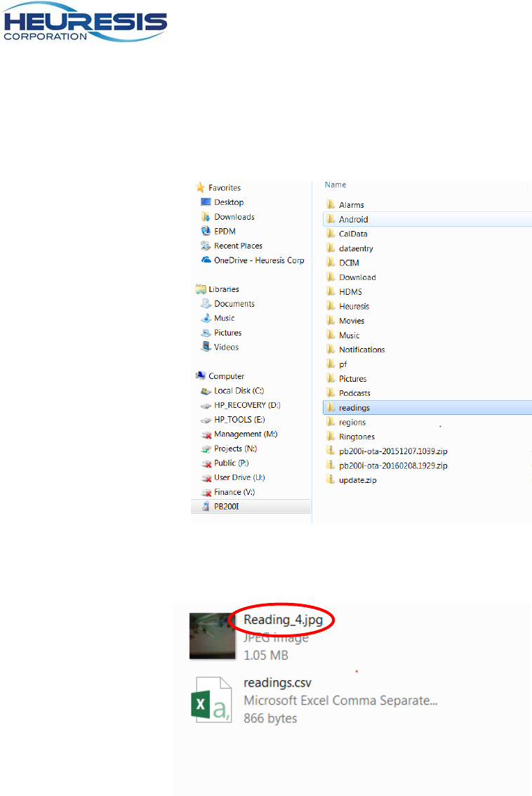Click the HP_TOOLS (E:) drive icon
The image size is (532, 796).
click(206, 420)
